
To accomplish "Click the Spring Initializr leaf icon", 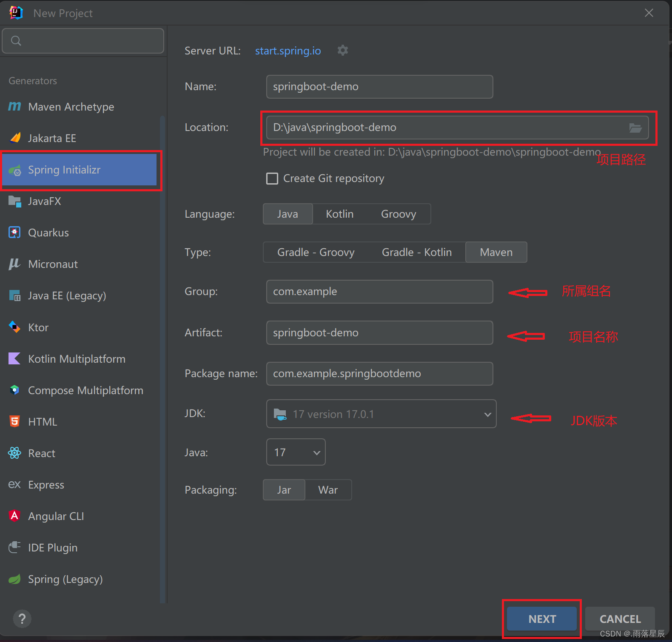I will (x=15, y=170).
